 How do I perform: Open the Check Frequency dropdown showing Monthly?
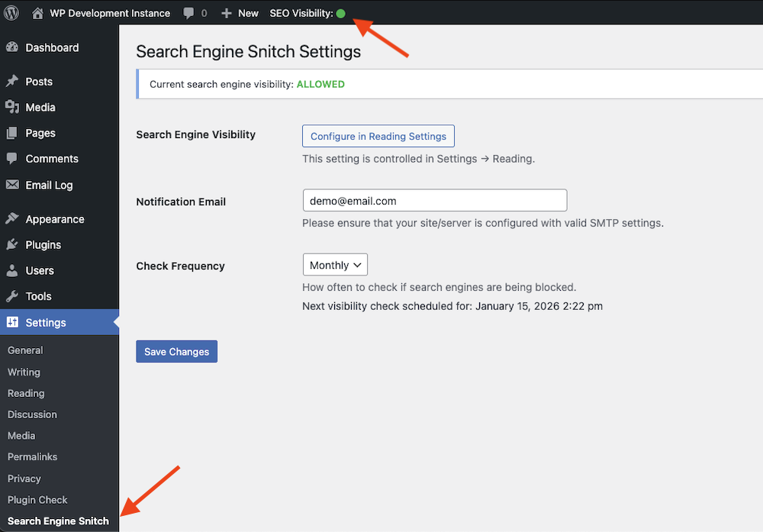point(335,265)
